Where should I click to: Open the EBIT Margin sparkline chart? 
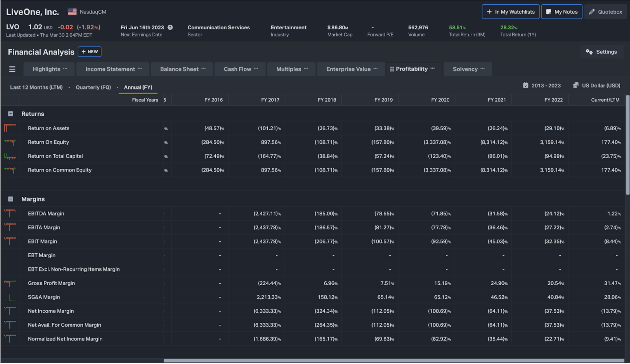[10, 241]
